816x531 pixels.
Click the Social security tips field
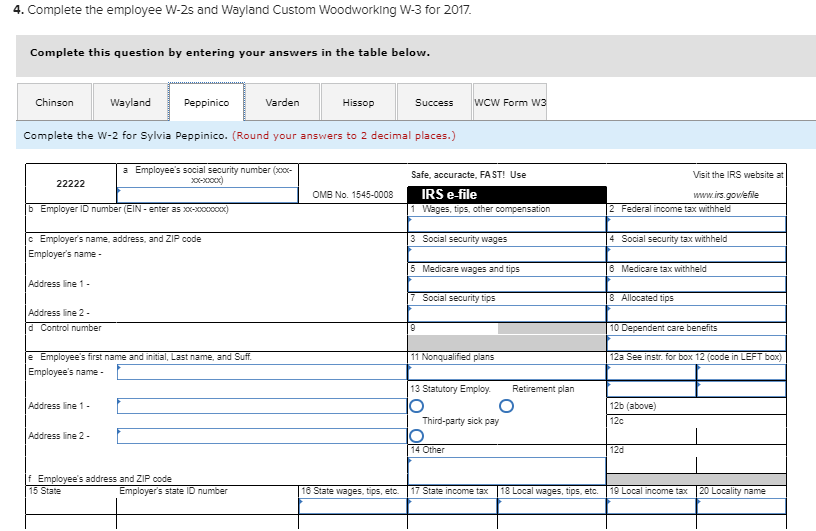point(507,313)
